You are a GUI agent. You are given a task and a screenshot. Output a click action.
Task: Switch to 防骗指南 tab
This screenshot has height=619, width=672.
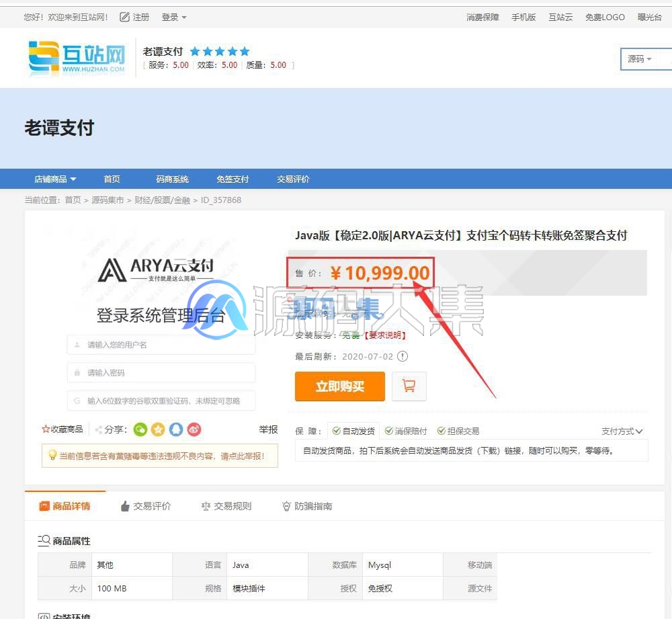(307, 506)
